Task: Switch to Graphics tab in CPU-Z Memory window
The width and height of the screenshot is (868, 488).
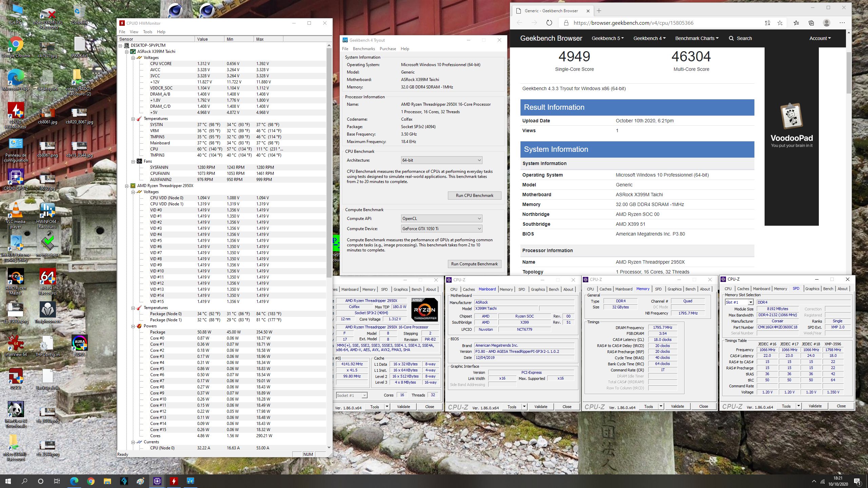Action: click(x=674, y=289)
